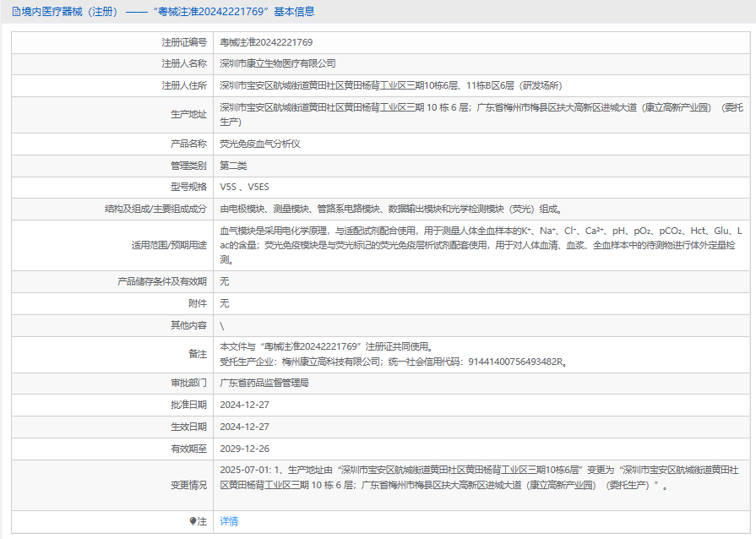The image size is (756, 539).
Task: Select product name 荧光免疫血气分析仪
Action: [260, 144]
